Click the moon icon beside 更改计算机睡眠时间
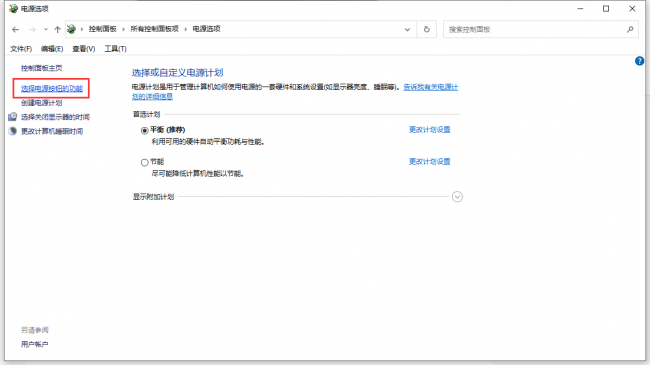Image resolution: width=650 pixels, height=365 pixels. coord(13,131)
